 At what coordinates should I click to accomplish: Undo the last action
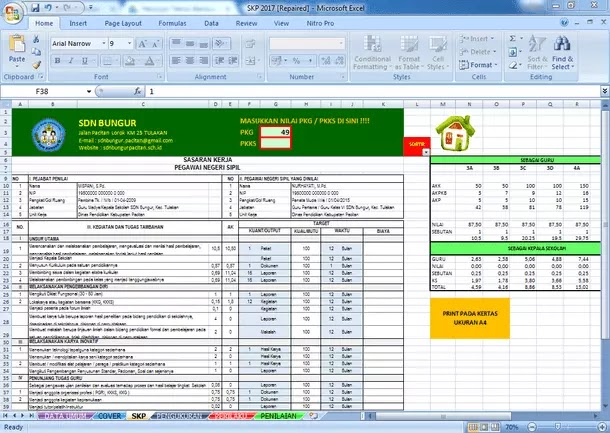tap(48, 8)
